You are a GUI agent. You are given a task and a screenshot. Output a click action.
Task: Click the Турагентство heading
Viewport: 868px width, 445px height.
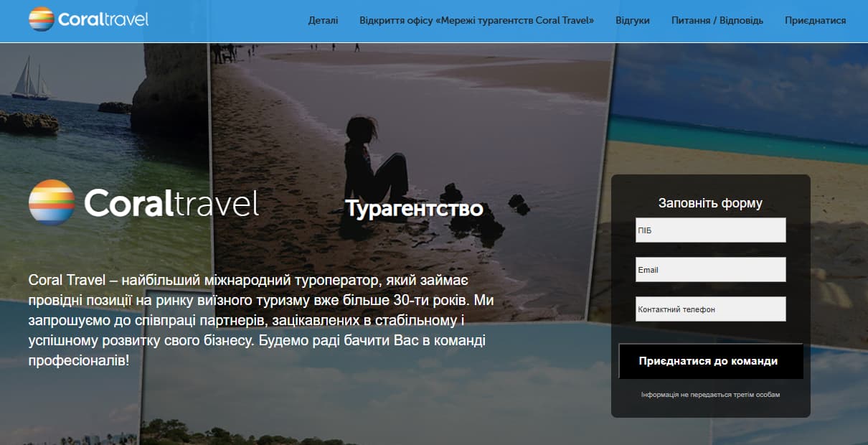coord(414,209)
